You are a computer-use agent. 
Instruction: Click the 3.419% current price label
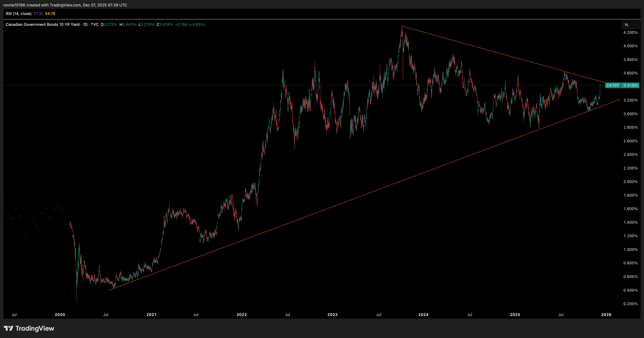point(630,85)
